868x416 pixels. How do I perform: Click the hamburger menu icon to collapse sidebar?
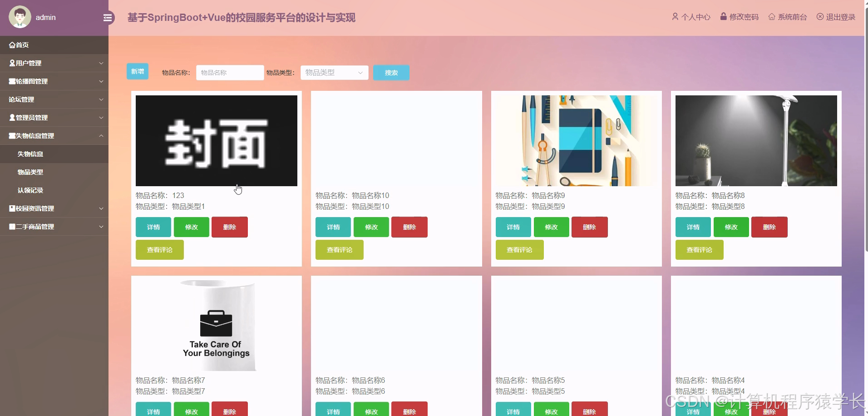(x=108, y=17)
